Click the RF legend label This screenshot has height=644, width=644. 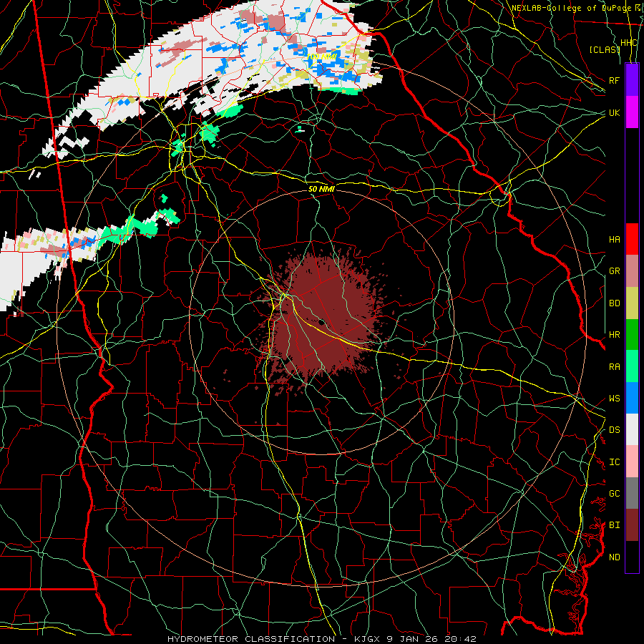click(x=614, y=80)
